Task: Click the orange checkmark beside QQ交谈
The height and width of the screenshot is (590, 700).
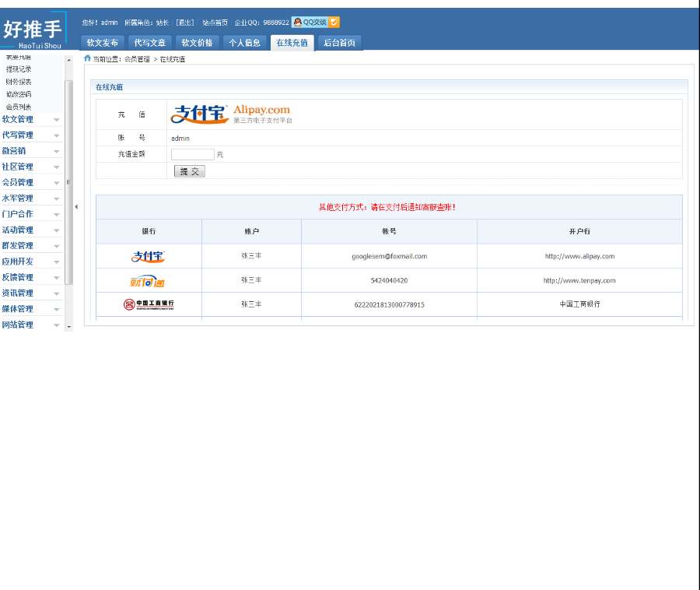Action: (x=334, y=22)
